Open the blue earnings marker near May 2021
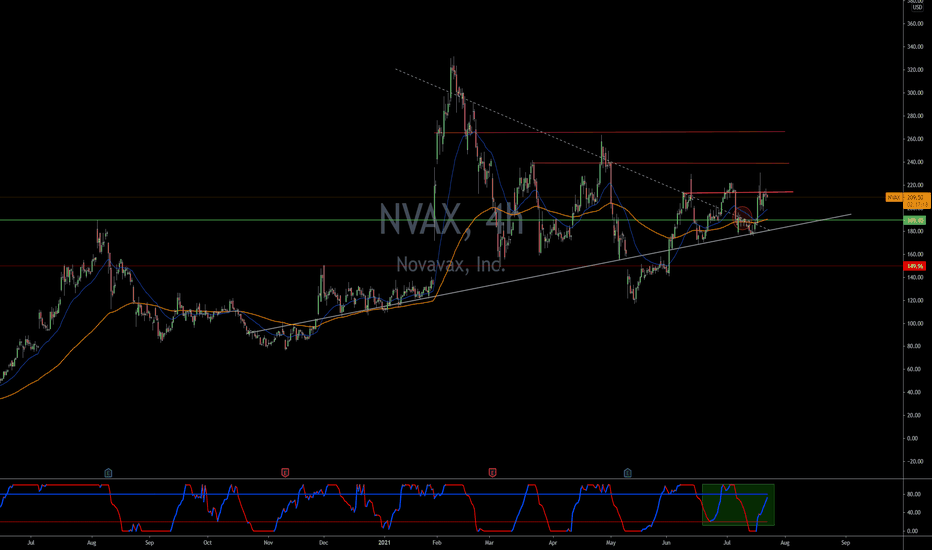Viewport: 932px width, 550px height. coord(627,473)
